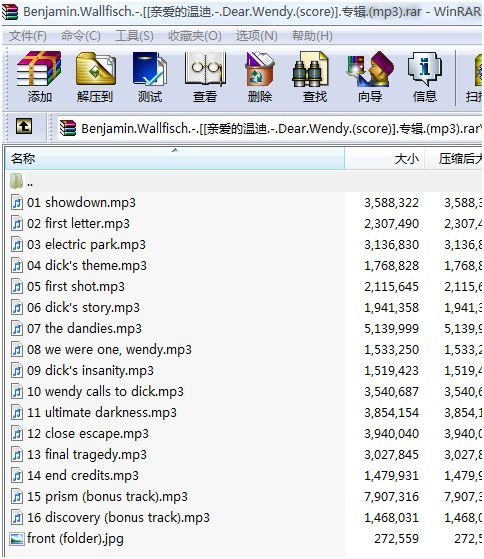484x559 pixels.
Task: Click size value 3,588,322
Action: [391, 203]
